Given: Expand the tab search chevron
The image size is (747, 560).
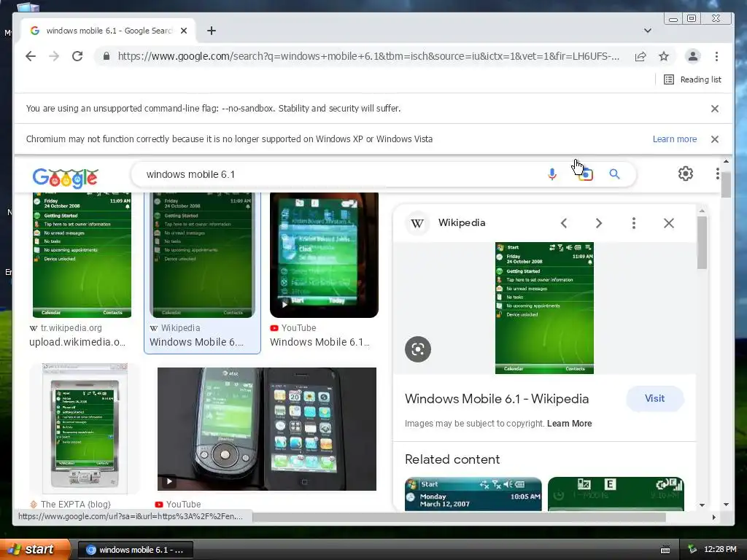Looking at the screenshot, I should coord(648,31).
